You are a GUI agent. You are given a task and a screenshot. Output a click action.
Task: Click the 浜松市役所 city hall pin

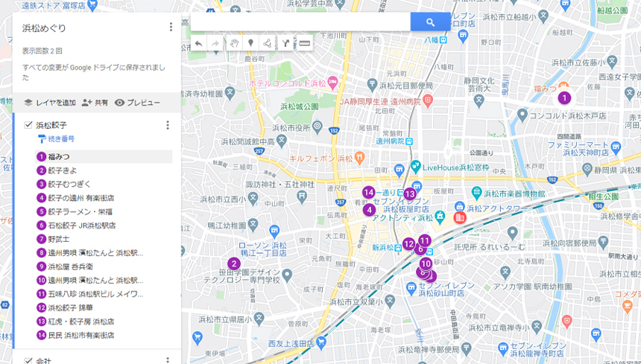pos(318,127)
